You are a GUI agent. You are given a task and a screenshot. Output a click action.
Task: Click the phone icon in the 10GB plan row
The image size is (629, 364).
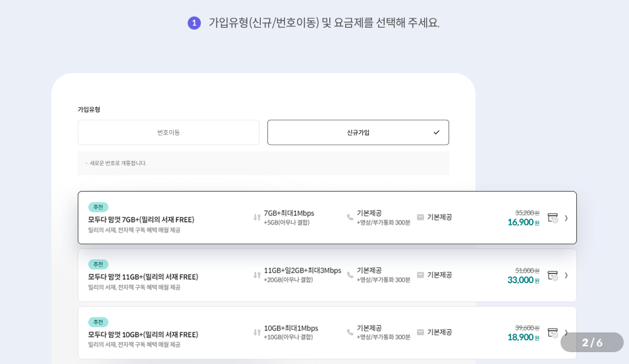[x=350, y=332]
